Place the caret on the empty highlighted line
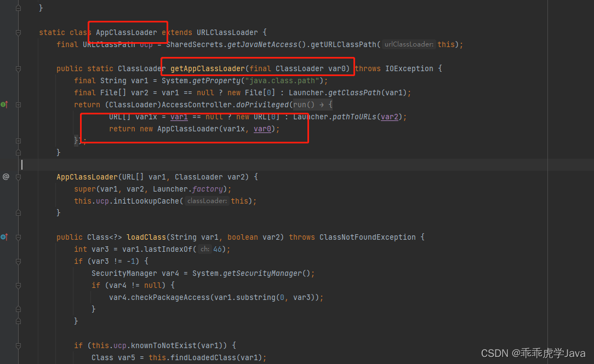594x364 pixels. pos(303,165)
